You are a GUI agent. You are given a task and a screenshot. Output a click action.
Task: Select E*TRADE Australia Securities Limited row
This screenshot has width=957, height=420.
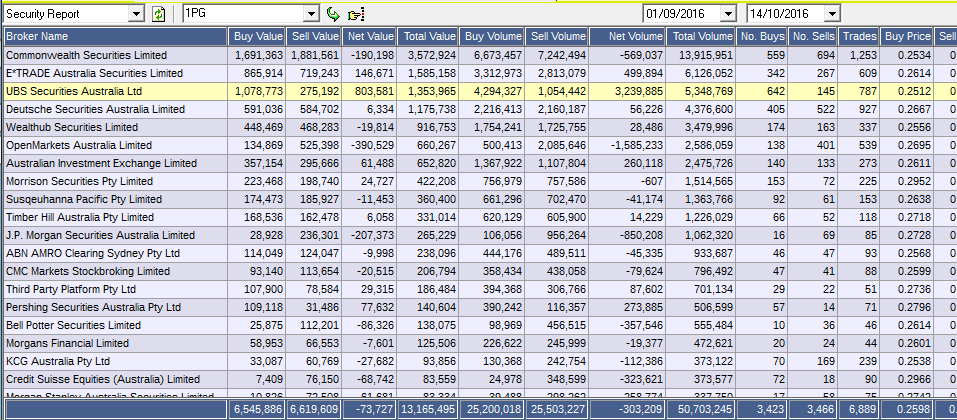coord(478,73)
